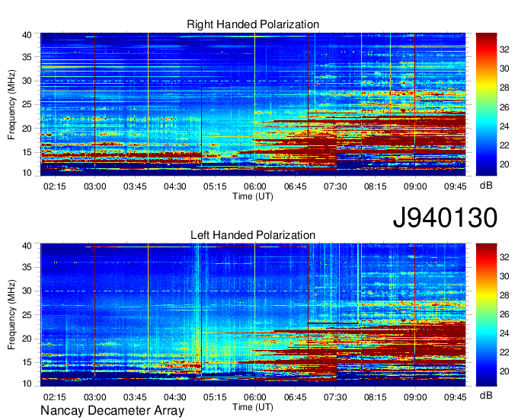Click the 10 MHz tick on the top plot
The height and width of the screenshot is (420, 518).
click(x=27, y=173)
